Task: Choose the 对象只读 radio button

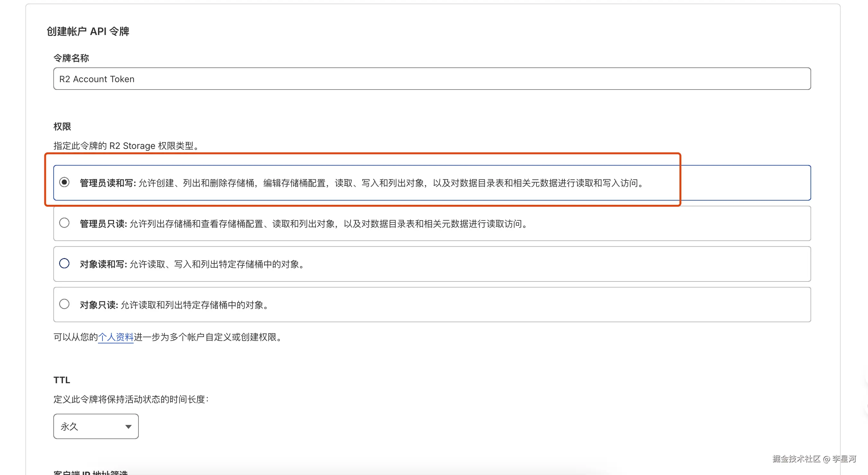Action: [64, 304]
